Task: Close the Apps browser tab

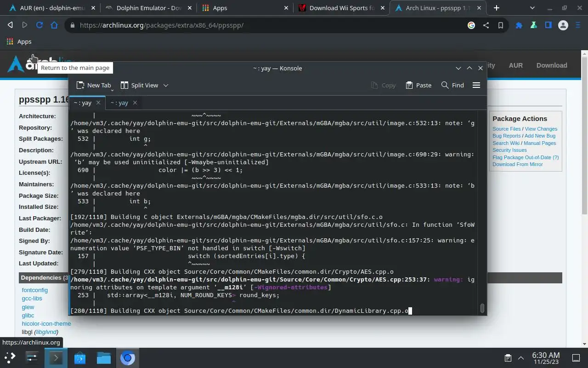Action: [286, 8]
